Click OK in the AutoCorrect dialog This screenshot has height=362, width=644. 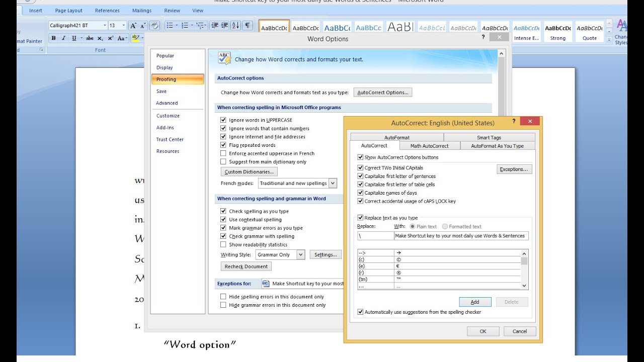[483, 331]
